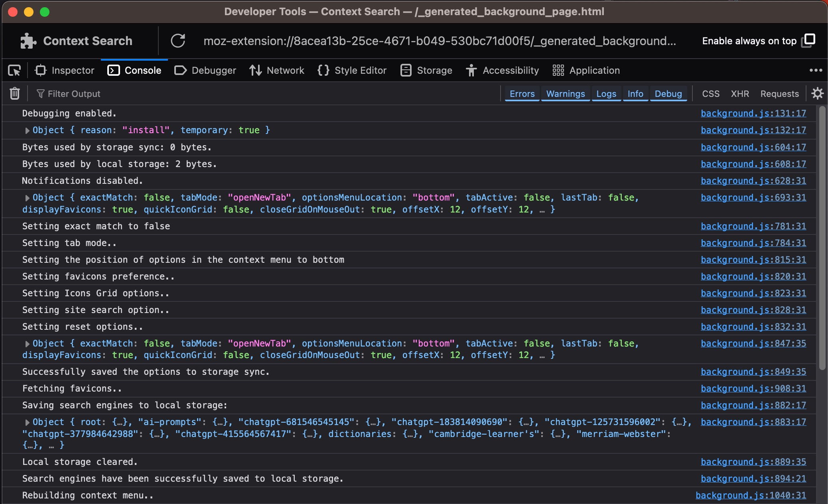
Task: Expand object logged at background.js:693
Action: point(27,198)
